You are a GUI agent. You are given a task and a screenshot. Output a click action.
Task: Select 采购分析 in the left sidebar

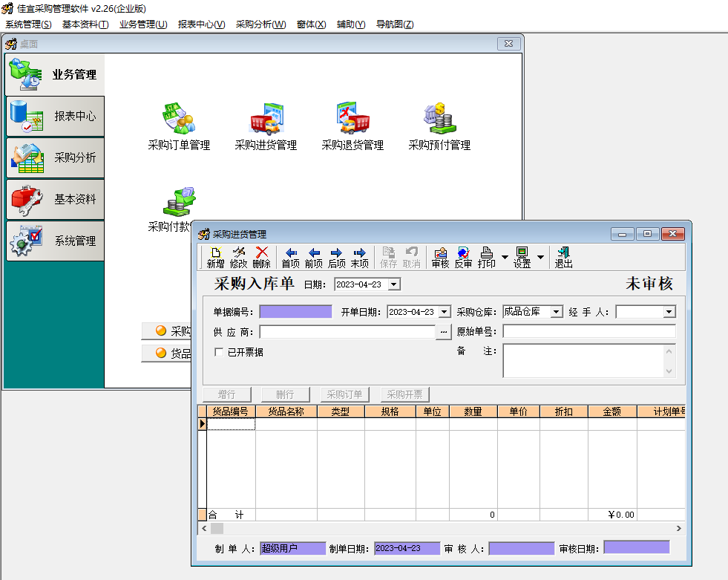pos(55,157)
